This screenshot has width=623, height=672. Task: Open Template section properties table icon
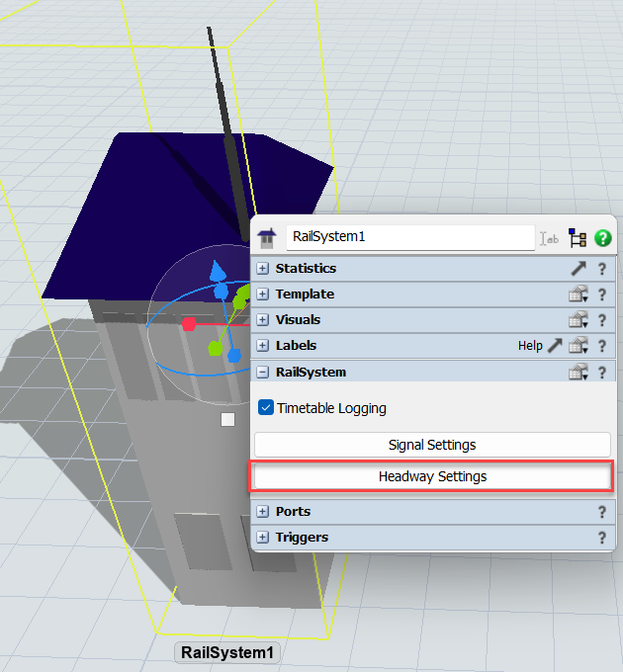579,294
